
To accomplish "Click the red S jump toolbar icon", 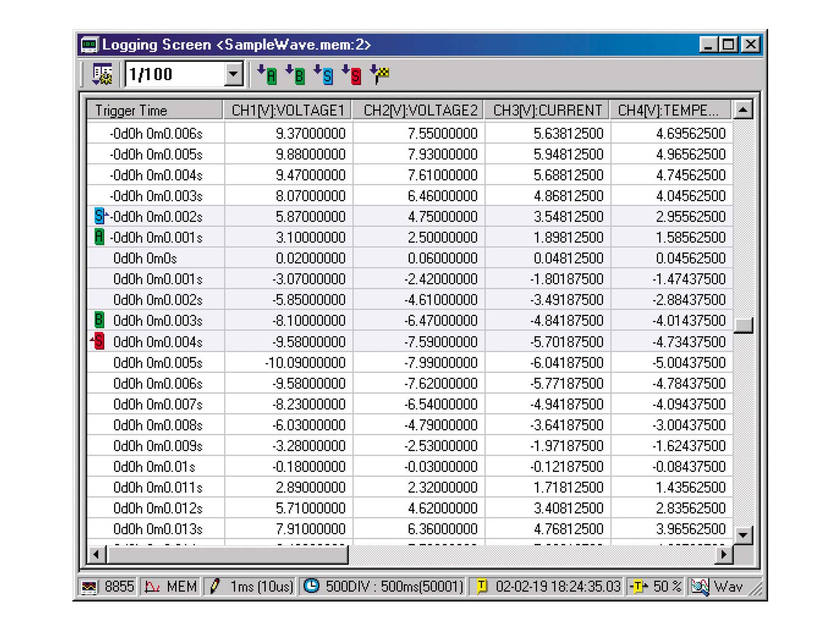I will pos(352,75).
